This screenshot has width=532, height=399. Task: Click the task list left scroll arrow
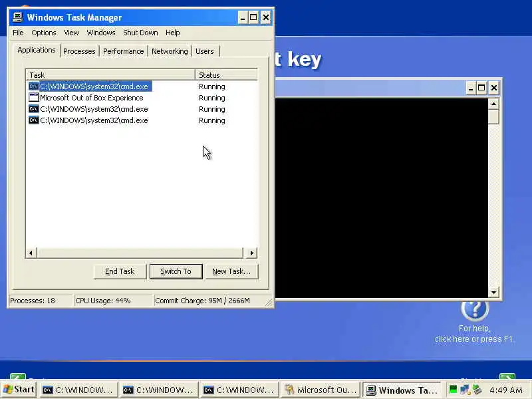[x=31, y=253]
